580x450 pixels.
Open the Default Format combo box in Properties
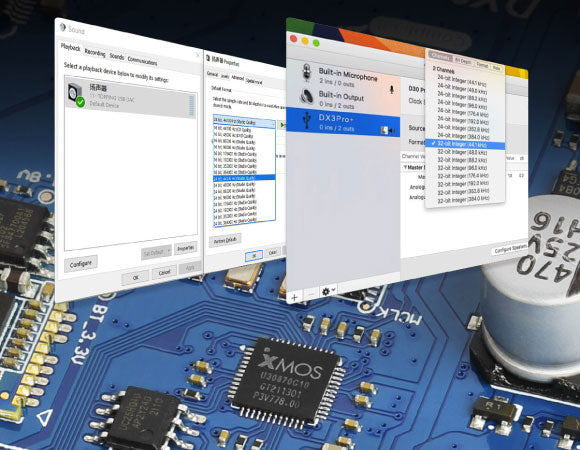coord(245,121)
